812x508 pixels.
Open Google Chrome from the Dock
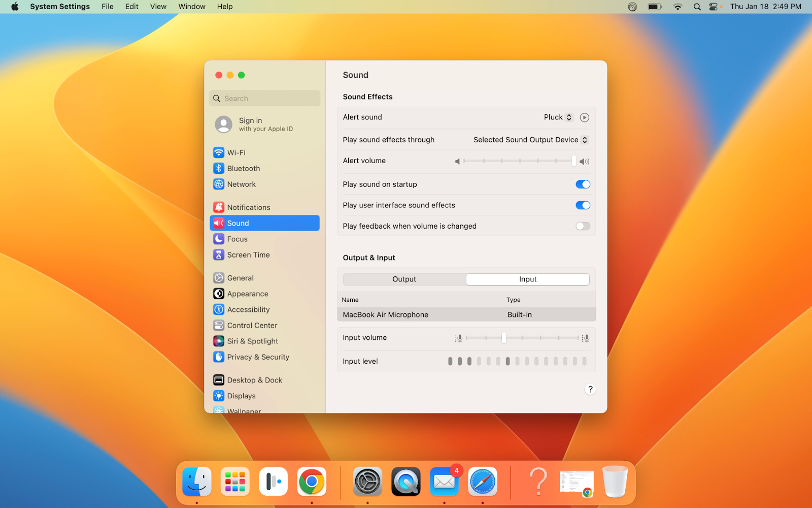point(312,481)
